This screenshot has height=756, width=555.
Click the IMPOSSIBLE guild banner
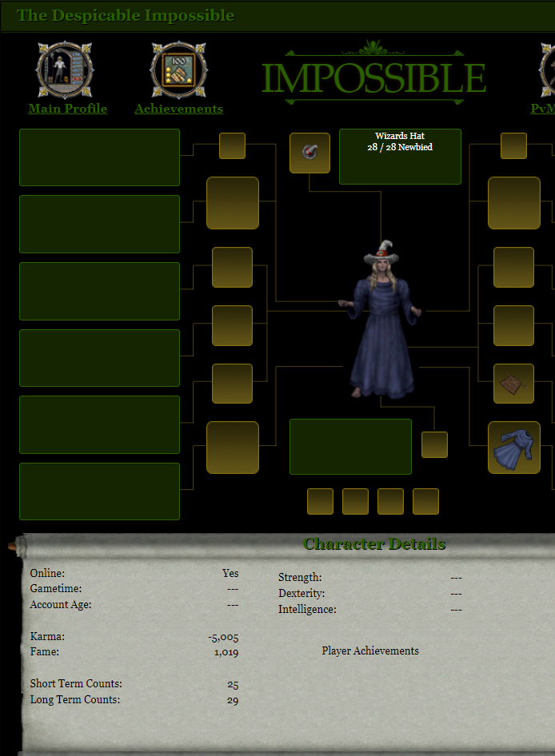[374, 74]
